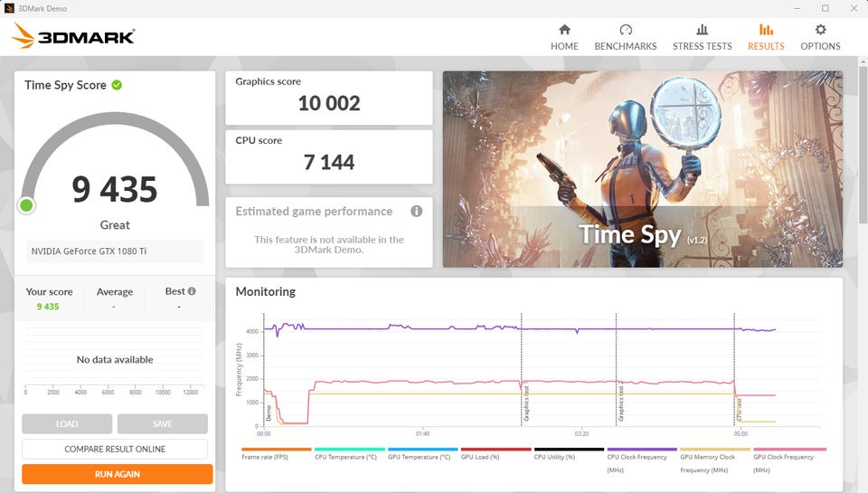
Task: Go to the Benchmarks tab
Action: pyautogui.click(x=626, y=37)
